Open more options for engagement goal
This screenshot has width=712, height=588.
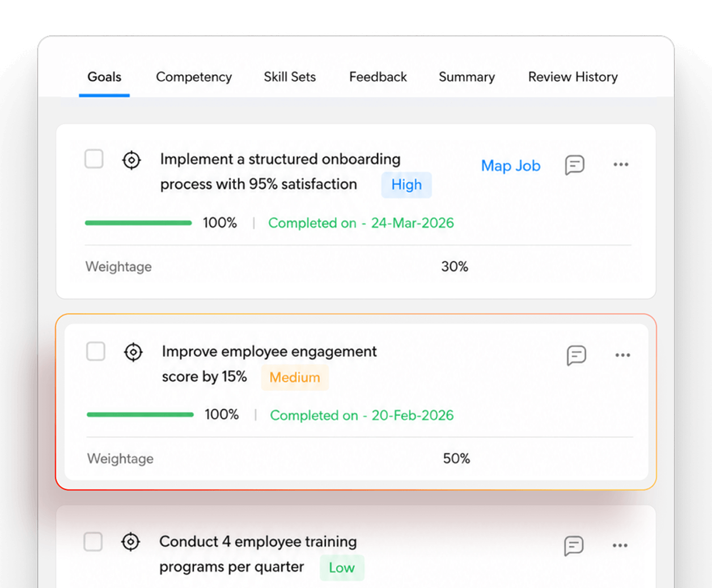pyautogui.click(x=622, y=355)
